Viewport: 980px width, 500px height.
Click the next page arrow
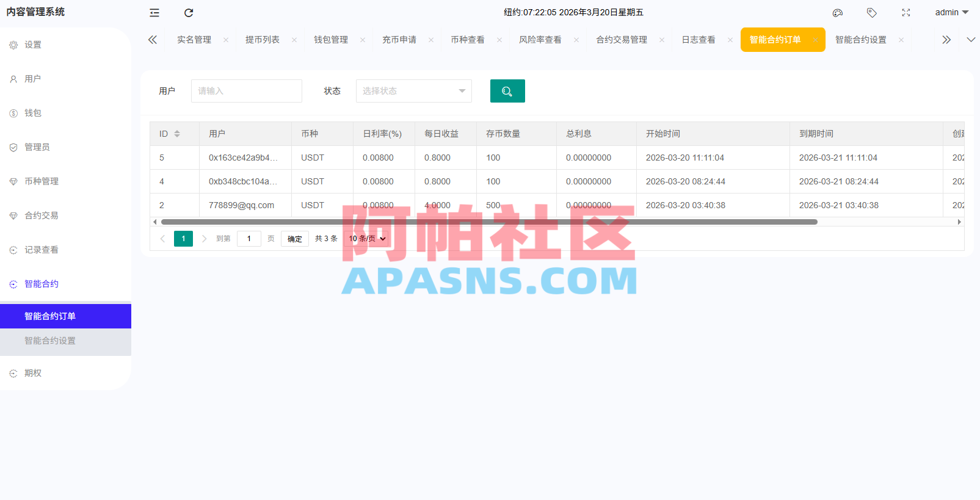pos(205,239)
